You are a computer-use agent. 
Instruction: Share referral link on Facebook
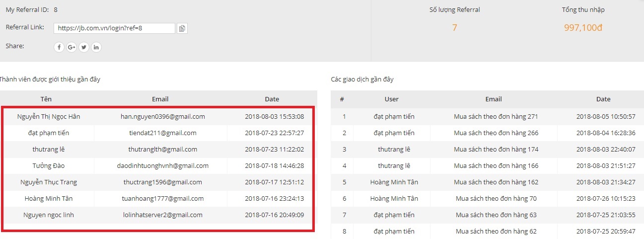tap(59, 47)
